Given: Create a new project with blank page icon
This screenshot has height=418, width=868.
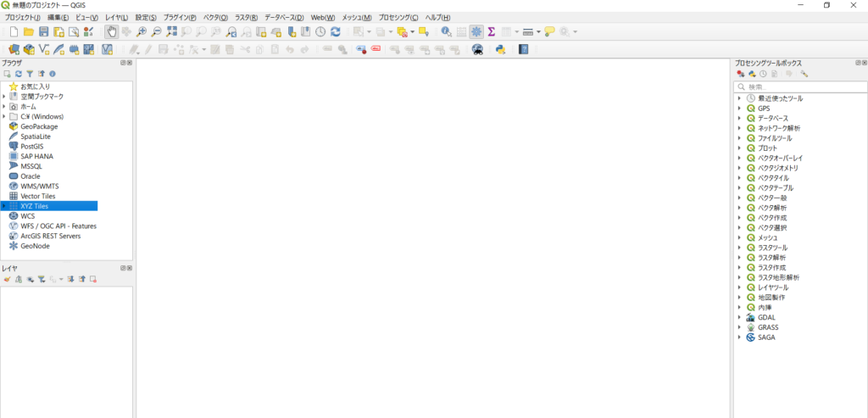Looking at the screenshot, I should (14, 32).
